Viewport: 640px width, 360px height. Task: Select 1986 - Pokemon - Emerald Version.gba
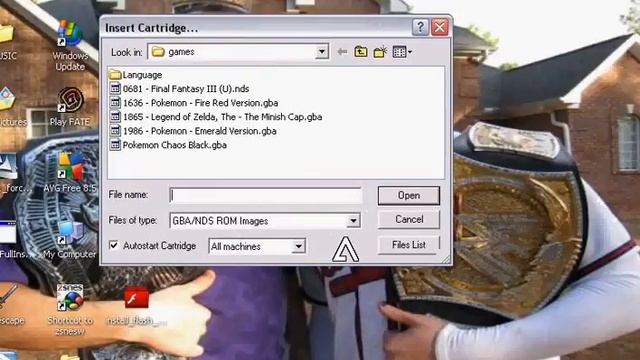[x=193, y=131]
